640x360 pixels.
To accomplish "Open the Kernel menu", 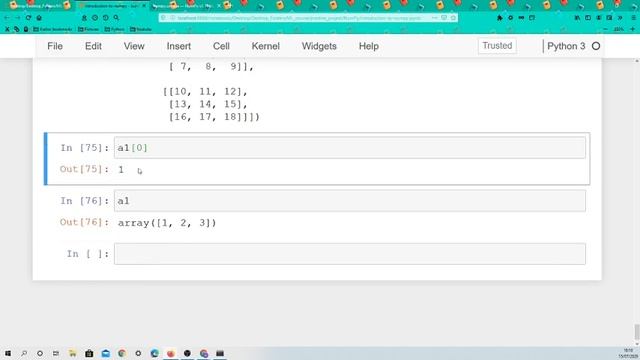I will [x=265, y=46].
